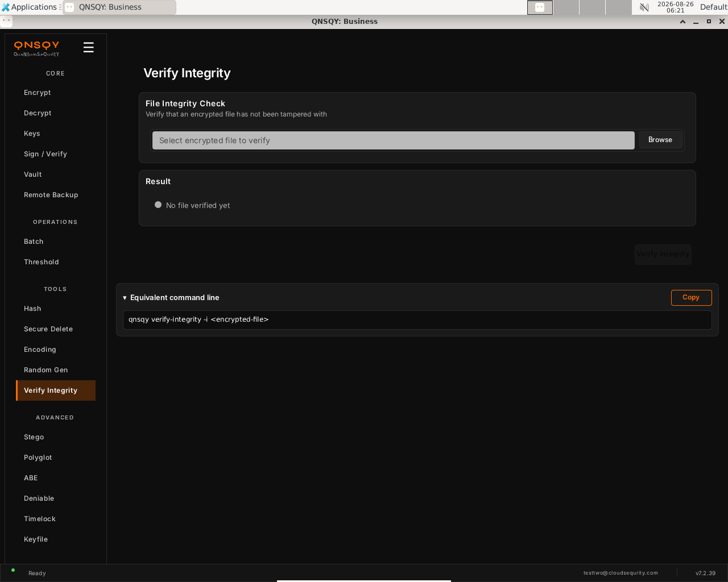The height and width of the screenshot is (582, 728).
Task: Open the Encoding tool
Action: [x=56, y=350]
